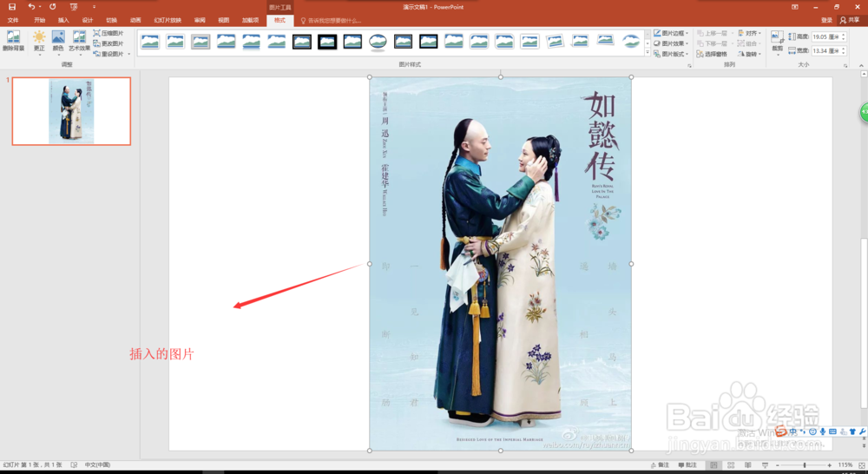Switch to the 切换 ribbon tab
The height and width of the screenshot is (474, 868).
(111, 20)
